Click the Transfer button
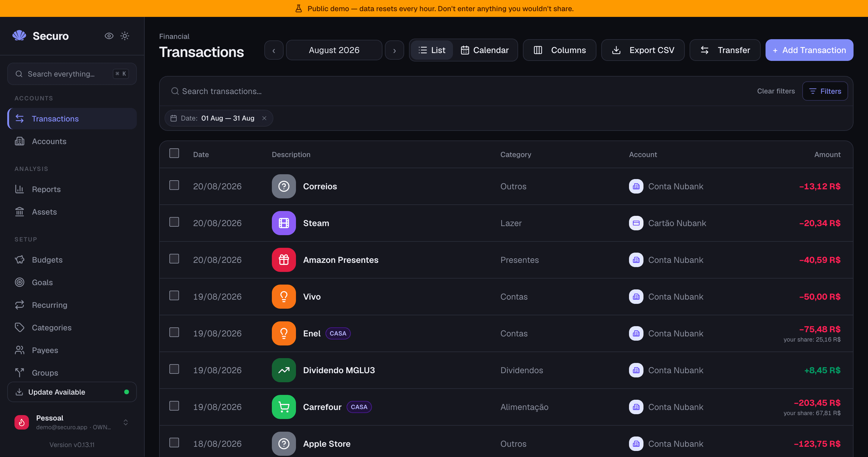This screenshot has height=457, width=868. coord(725,50)
